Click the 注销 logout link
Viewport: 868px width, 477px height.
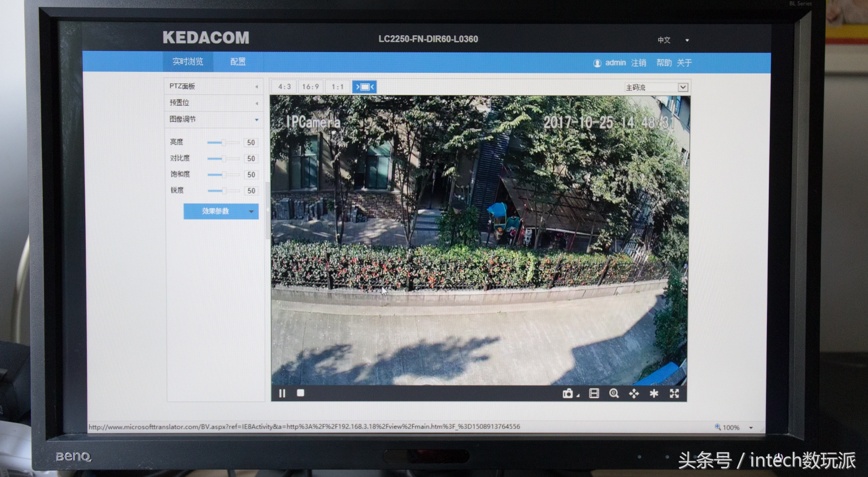coord(639,63)
